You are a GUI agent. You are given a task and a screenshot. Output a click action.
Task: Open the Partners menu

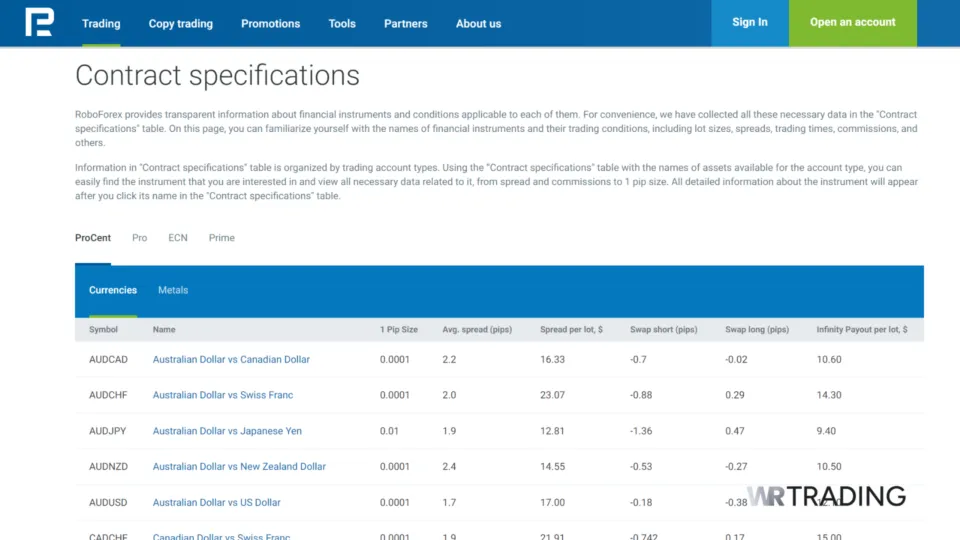click(405, 23)
